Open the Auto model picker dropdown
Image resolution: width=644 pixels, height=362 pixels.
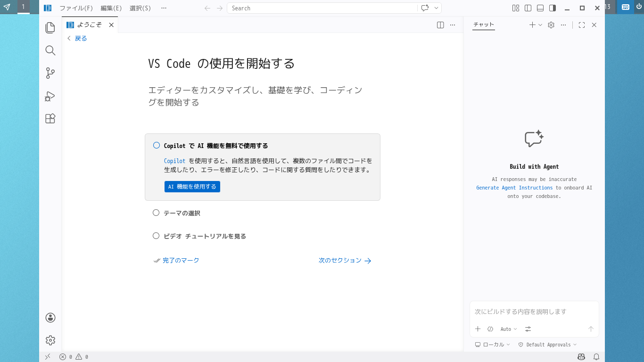click(508, 329)
